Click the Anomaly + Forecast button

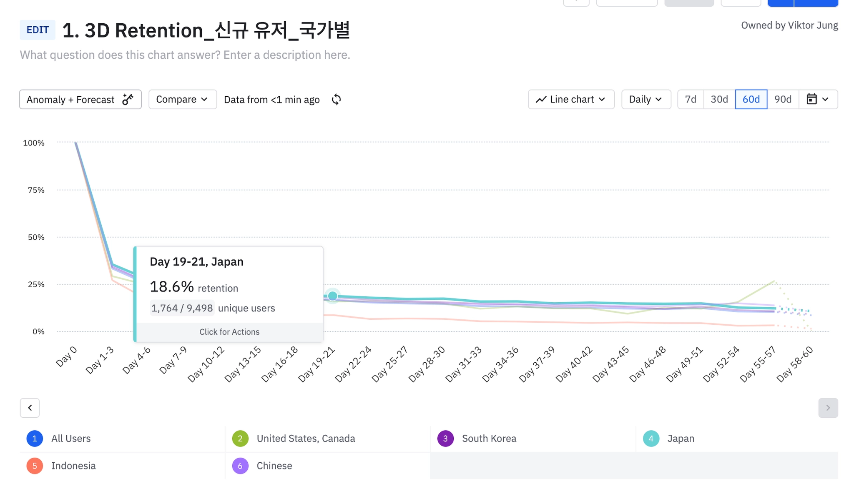click(80, 100)
